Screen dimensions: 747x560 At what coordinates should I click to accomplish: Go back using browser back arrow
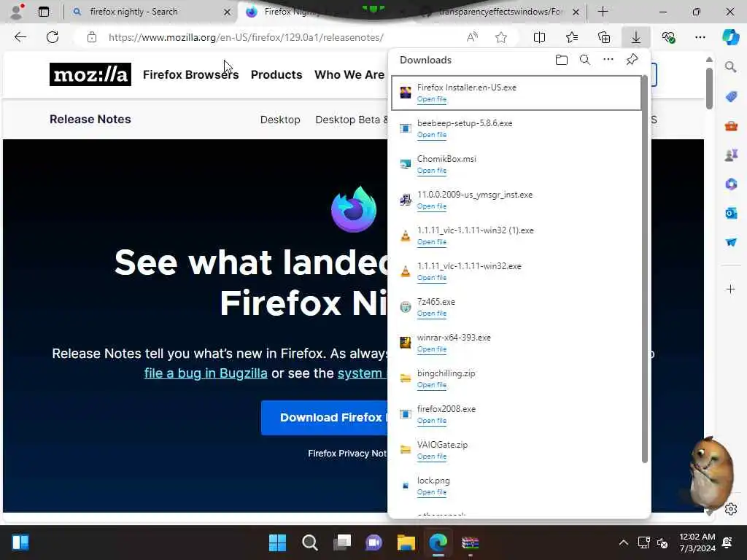coord(20,37)
